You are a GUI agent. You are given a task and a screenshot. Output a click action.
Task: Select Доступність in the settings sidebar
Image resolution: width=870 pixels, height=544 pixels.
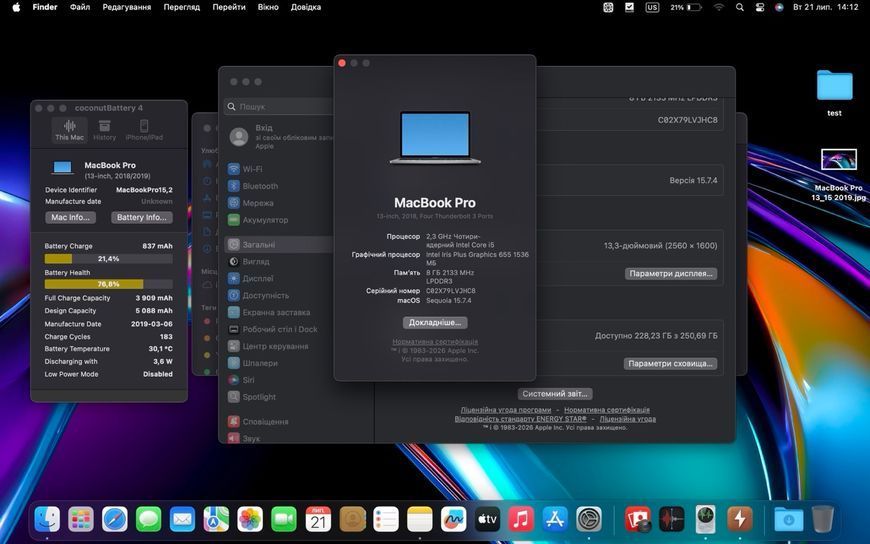(x=259, y=295)
